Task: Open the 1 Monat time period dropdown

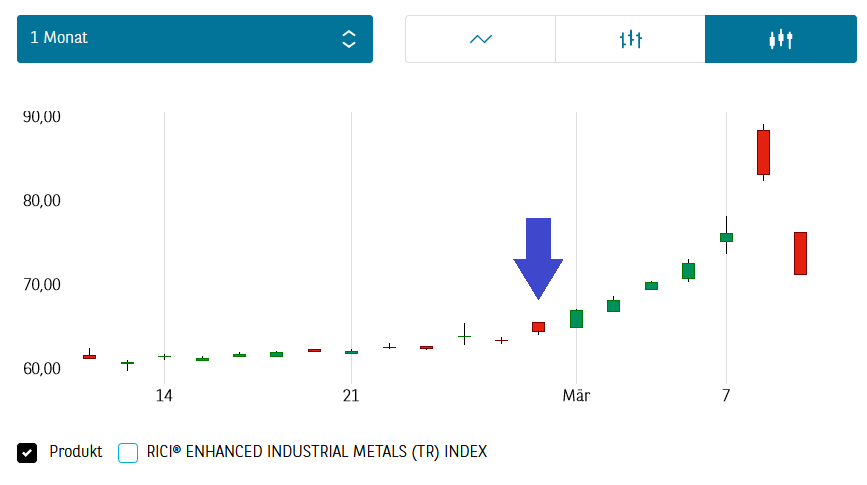Action: point(194,39)
